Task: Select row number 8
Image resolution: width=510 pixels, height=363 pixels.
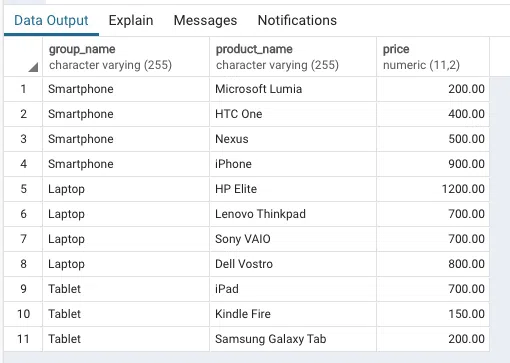Action: 23,264
